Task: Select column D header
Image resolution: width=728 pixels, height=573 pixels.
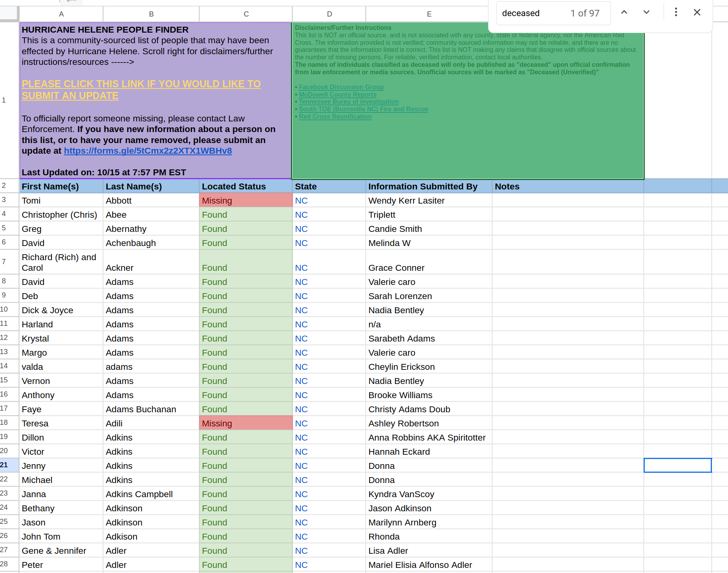Action: [x=329, y=14]
